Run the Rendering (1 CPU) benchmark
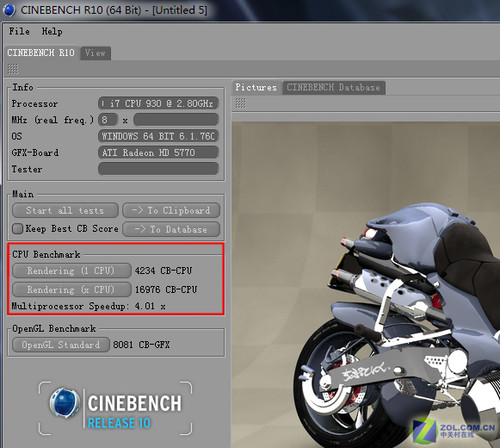Image resolution: width=500 pixels, height=448 pixels. coord(72,270)
